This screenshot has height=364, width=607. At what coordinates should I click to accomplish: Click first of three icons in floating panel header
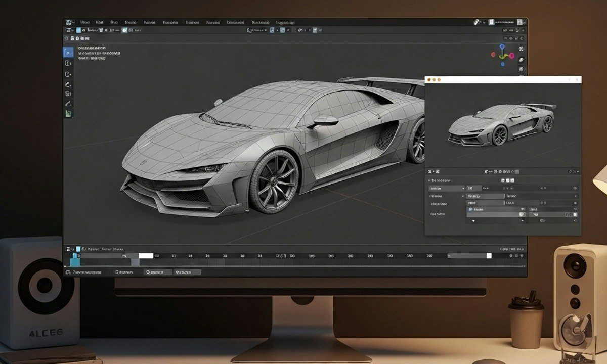point(502,180)
